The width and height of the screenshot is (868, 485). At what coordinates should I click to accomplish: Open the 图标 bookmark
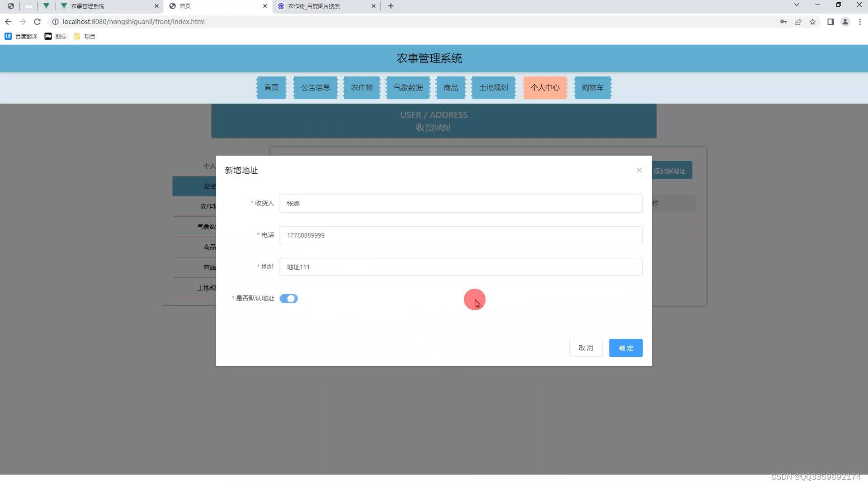click(x=56, y=36)
